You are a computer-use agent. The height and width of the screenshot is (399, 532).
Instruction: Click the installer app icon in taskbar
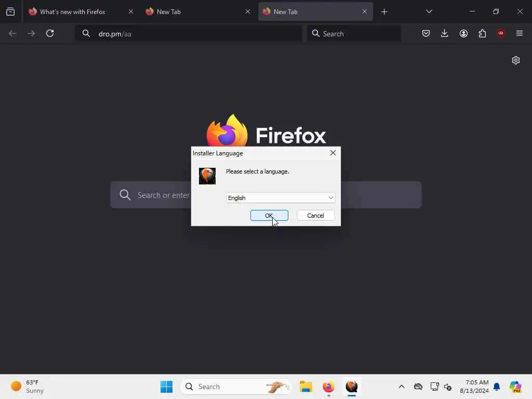click(352, 387)
